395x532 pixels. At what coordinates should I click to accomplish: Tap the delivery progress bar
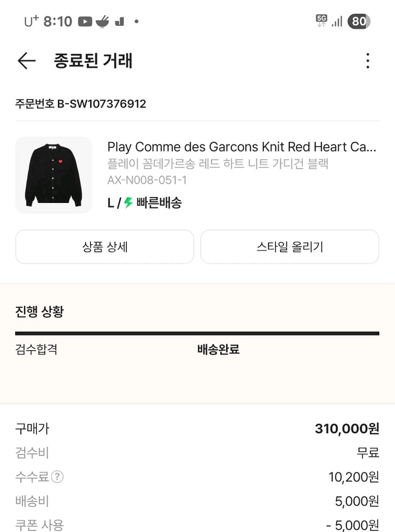point(197,333)
